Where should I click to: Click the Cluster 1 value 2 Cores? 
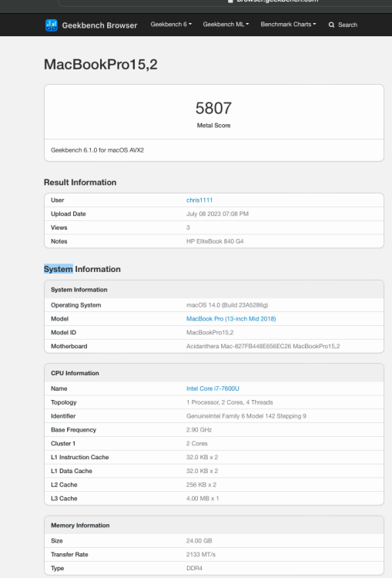[x=196, y=443]
